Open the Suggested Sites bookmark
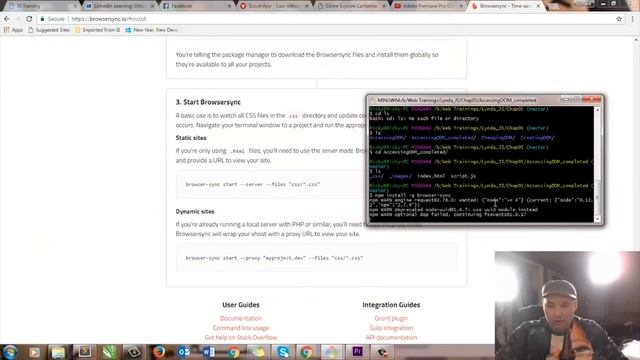Image resolution: width=640 pixels, height=360 pixels. point(49,30)
